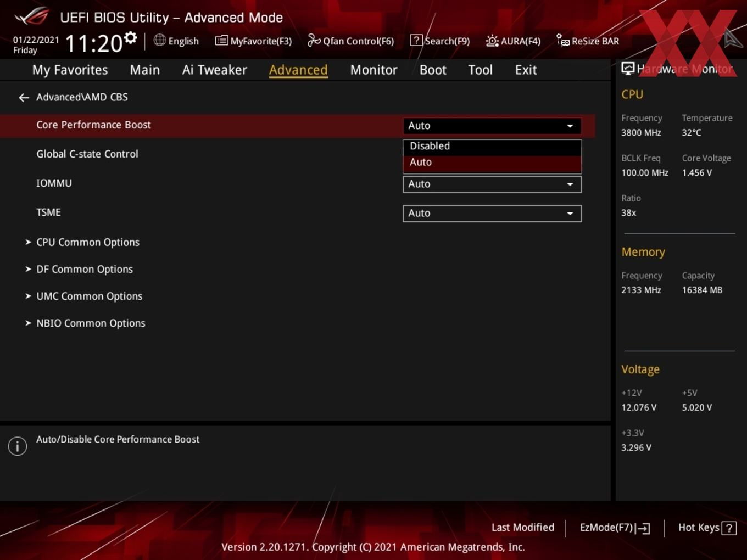This screenshot has width=747, height=560.
Task: Switch to the Tool tab
Action: pyautogui.click(x=480, y=70)
